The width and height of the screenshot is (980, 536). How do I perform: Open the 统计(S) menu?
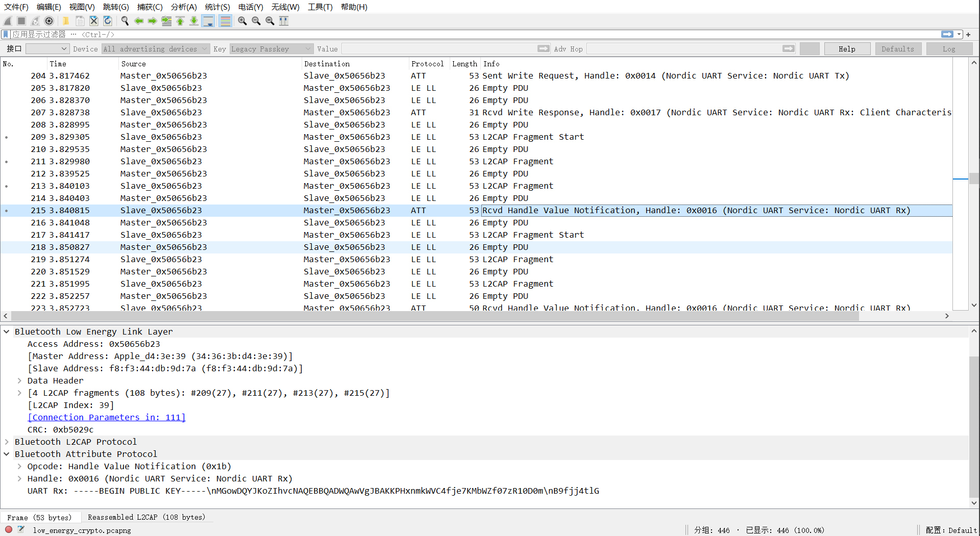(217, 7)
